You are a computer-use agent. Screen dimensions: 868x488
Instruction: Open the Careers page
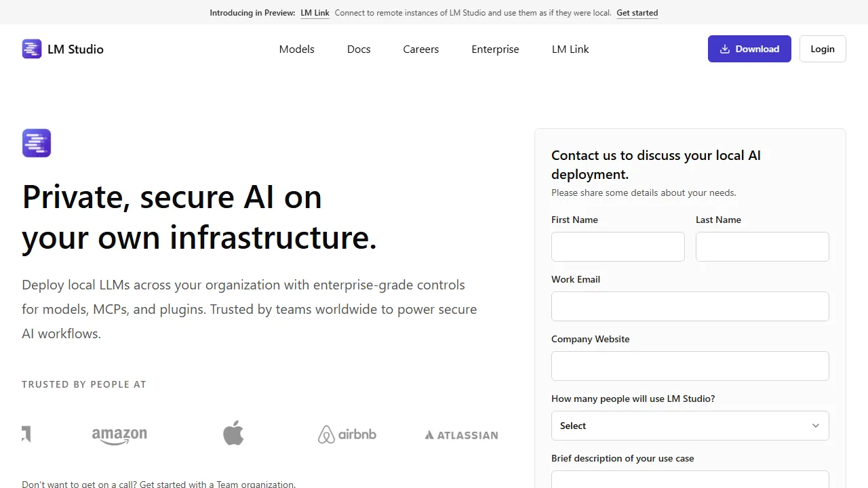(421, 49)
